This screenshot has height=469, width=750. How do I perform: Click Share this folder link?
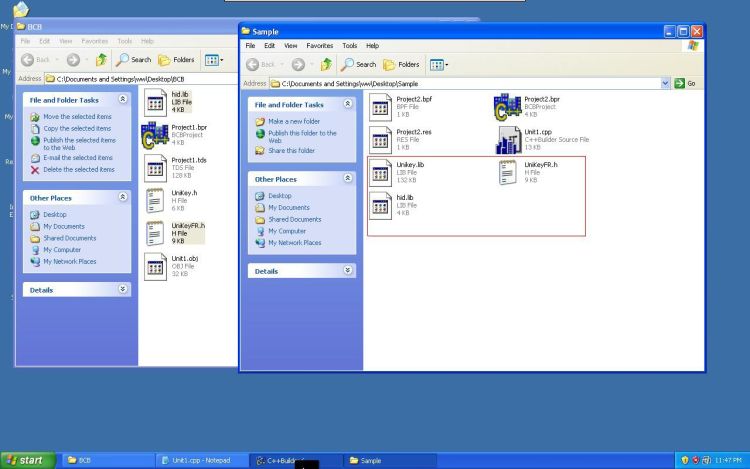click(x=291, y=151)
